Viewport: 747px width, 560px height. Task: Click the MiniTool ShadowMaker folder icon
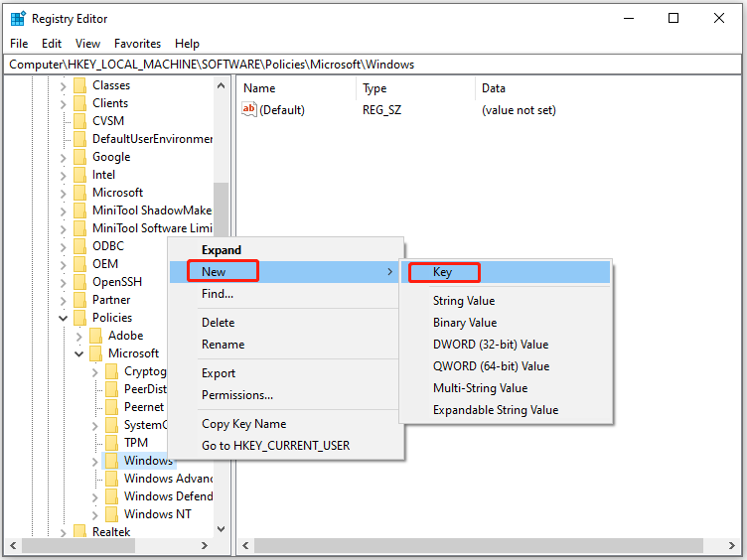tap(80, 210)
